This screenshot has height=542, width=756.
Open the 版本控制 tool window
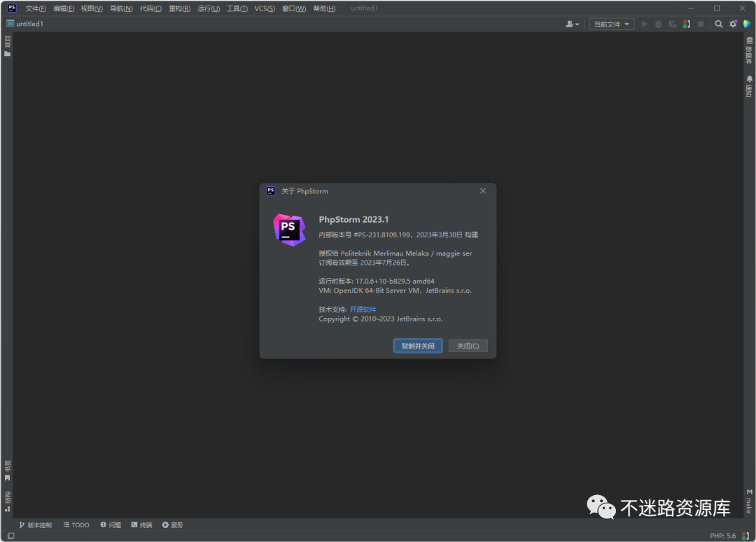point(35,525)
